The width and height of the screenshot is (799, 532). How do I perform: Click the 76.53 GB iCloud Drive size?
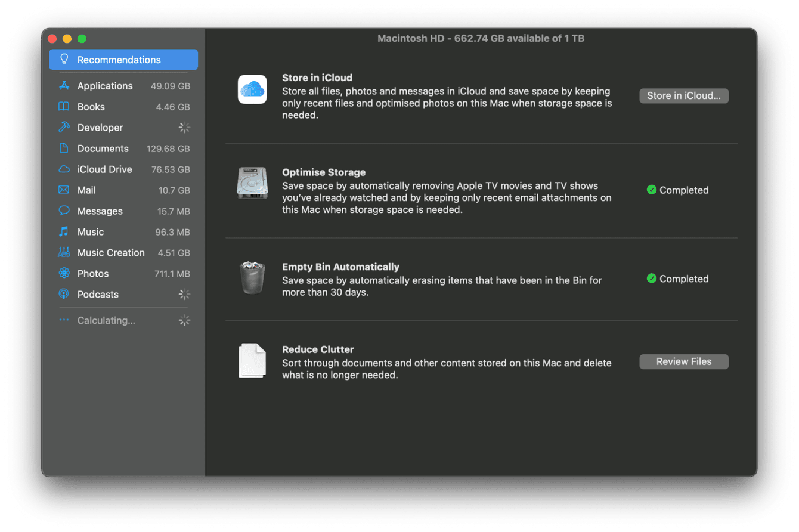[171, 169]
